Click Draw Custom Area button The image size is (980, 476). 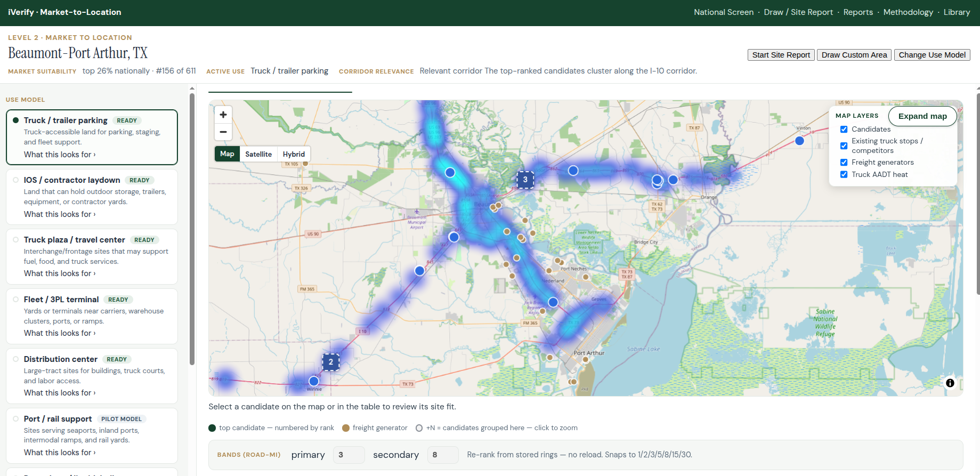[854, 55]
